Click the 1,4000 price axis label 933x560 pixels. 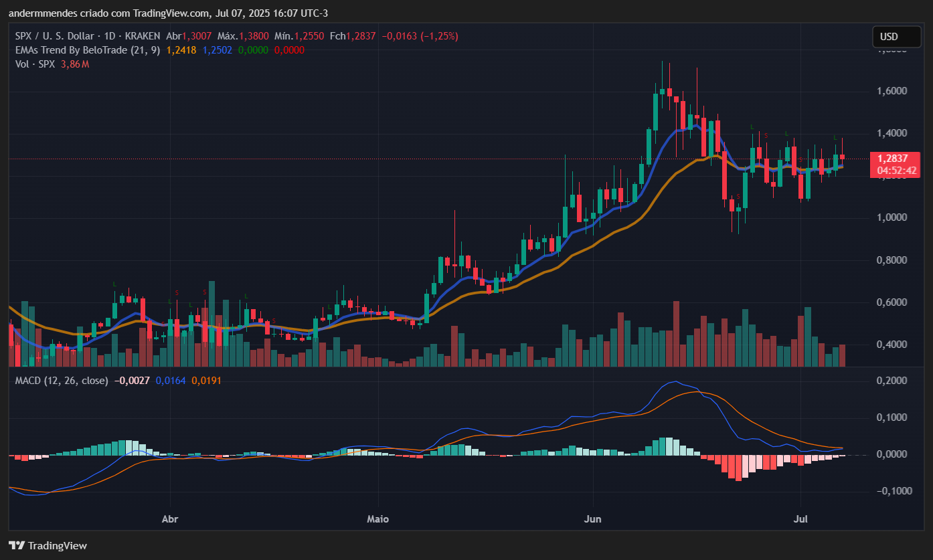point(892,134)
